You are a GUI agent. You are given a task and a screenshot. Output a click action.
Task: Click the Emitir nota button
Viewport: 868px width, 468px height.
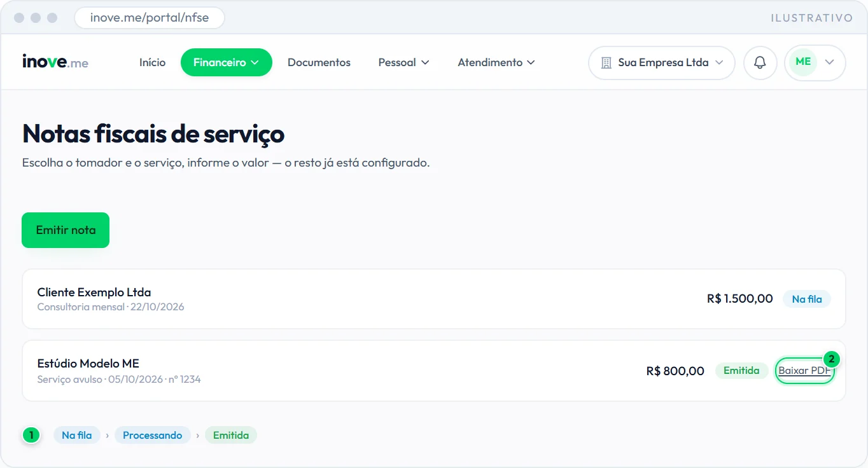[x=66, y=230]
